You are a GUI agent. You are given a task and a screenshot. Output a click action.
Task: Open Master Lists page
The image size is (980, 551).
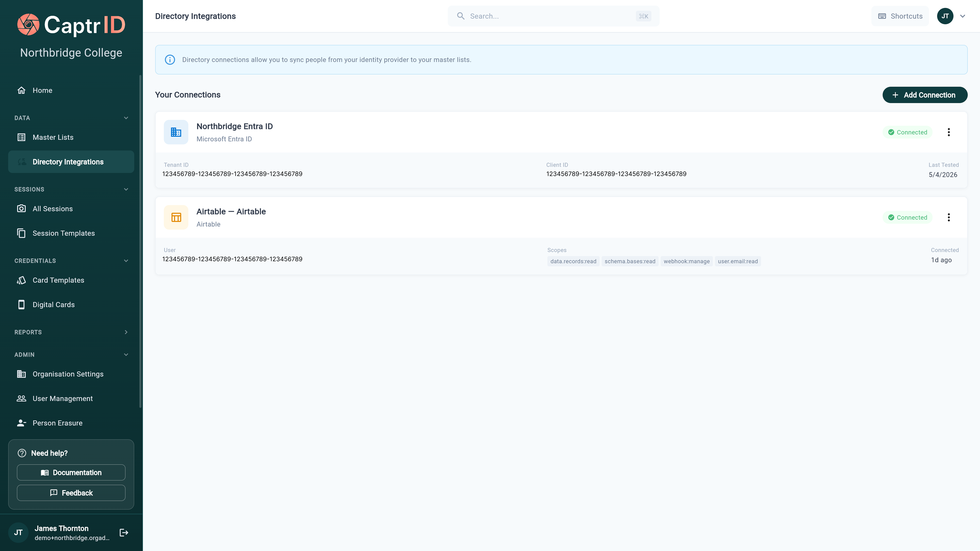click(x=71, y=137)
